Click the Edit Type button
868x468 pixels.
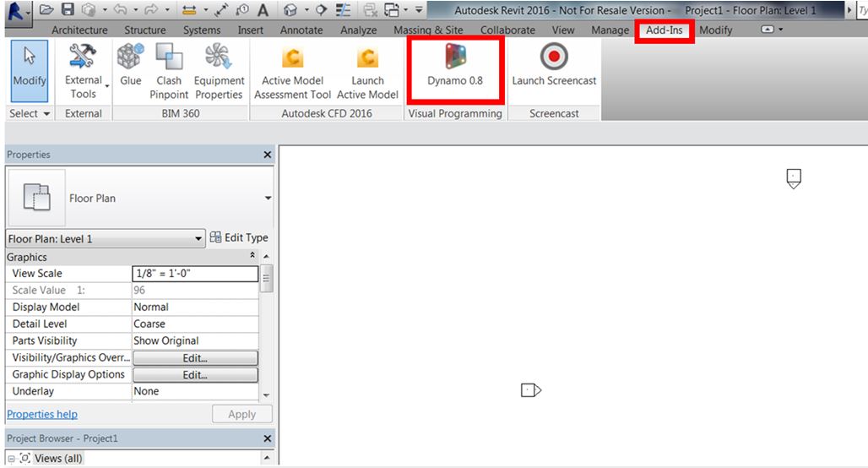(x=239, y=237)
